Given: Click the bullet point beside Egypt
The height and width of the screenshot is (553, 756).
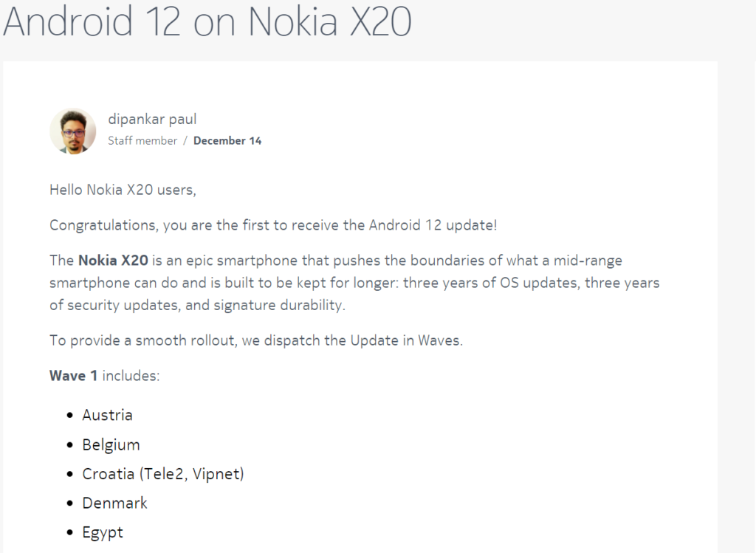Looking at the screenshot, I should coord(70,532).
